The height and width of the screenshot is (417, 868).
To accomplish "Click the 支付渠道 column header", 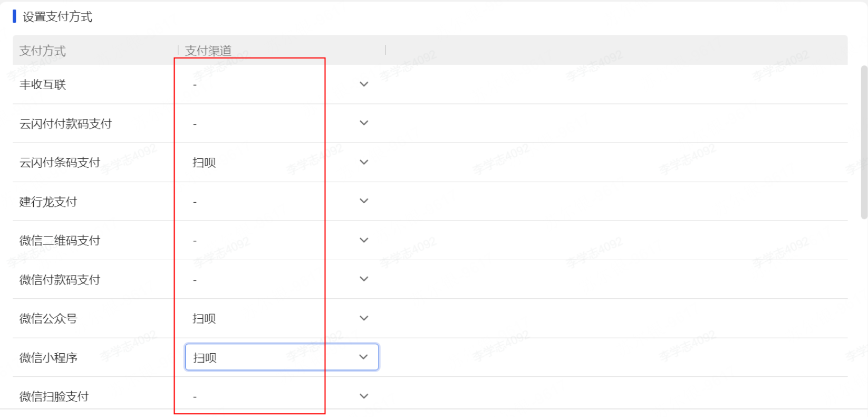I will (x=208, y=51).
